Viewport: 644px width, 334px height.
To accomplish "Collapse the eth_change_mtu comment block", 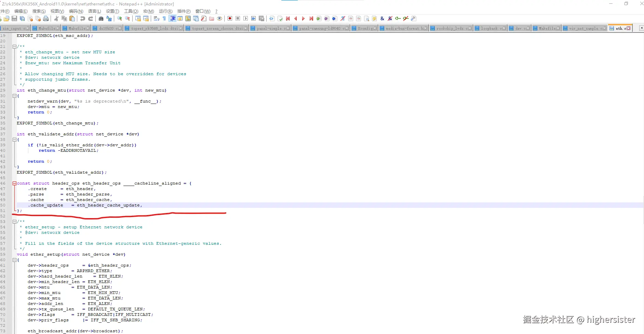I will click(x=14, y=46).
